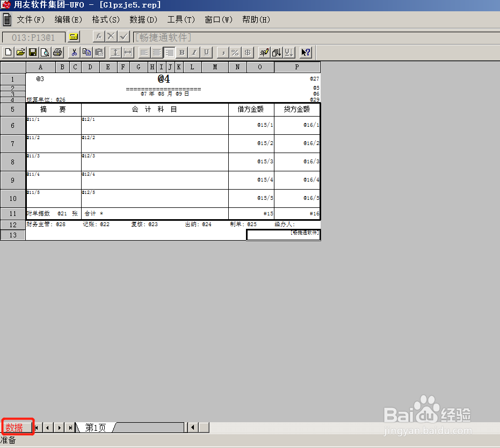Go to the first page tab arrow
This screenshot has height=448, width=500.
(38, 428)
